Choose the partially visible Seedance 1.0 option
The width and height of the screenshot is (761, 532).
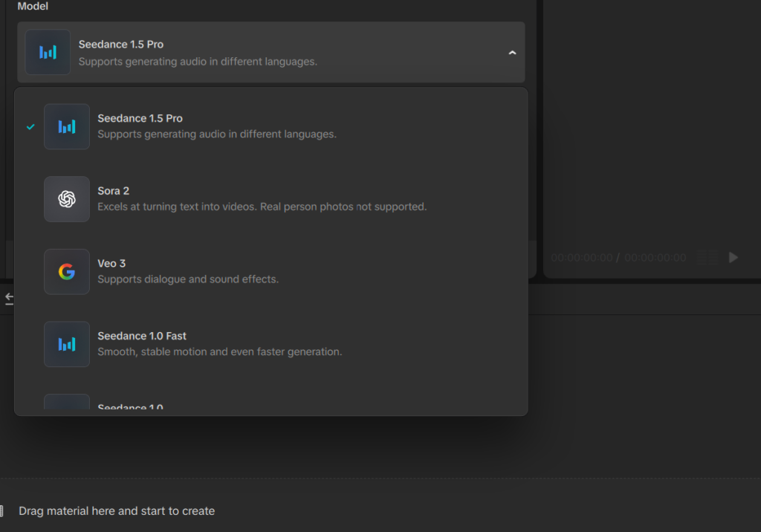pos(131,408)
